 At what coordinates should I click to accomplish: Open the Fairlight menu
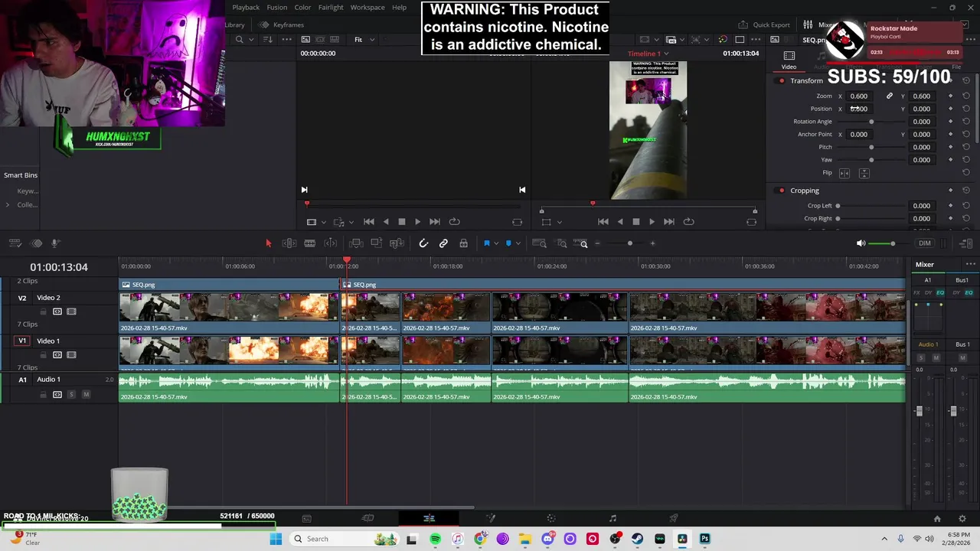331,8
